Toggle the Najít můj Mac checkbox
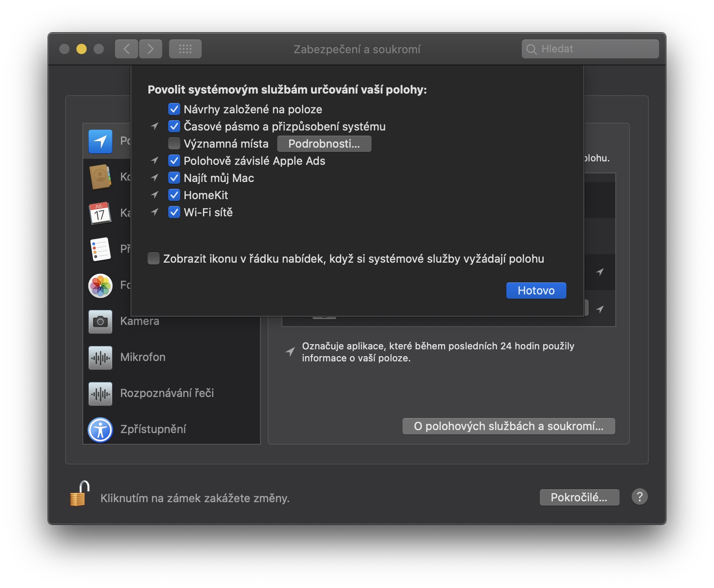Viewport: 714px width, 588px height. tap(174, 178)
